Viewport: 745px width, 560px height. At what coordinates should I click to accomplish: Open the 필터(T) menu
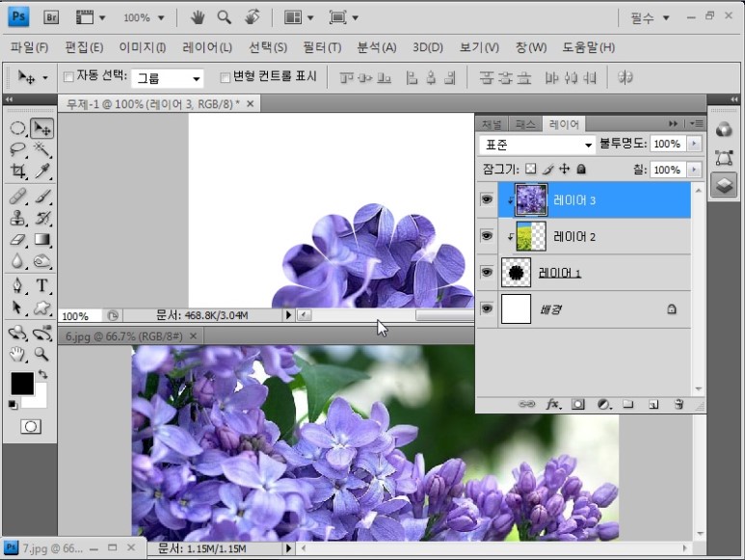[321, 47]
